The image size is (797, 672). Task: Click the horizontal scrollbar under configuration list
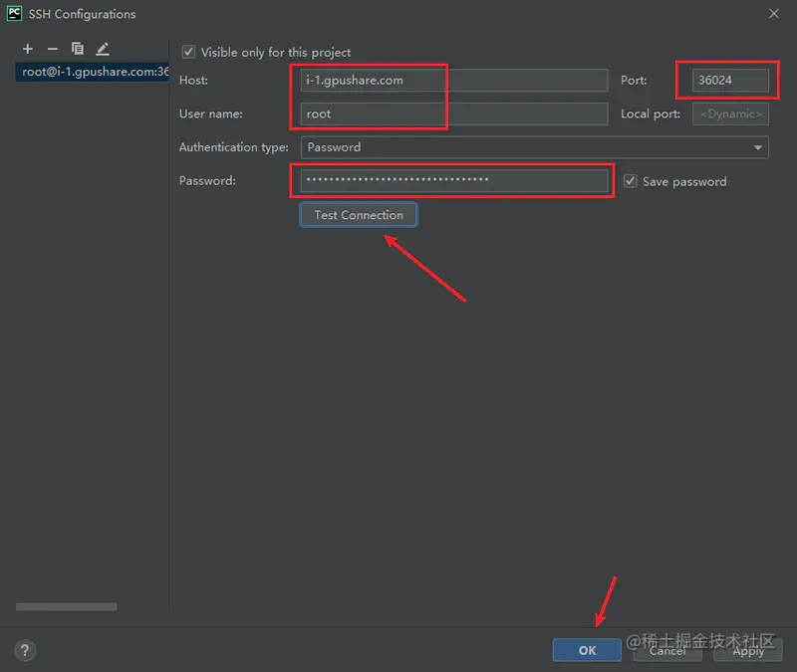(66, 606)
